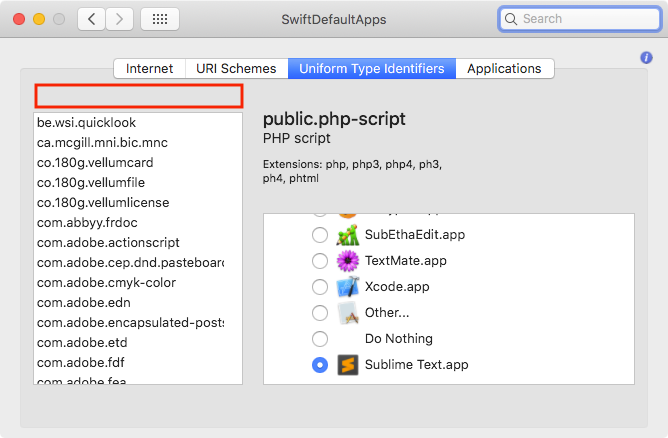The width and height of the screenshot is (668, 438).
Task: Select SubEthaEdit.app radio button
Action: click(x=320, y=235)
